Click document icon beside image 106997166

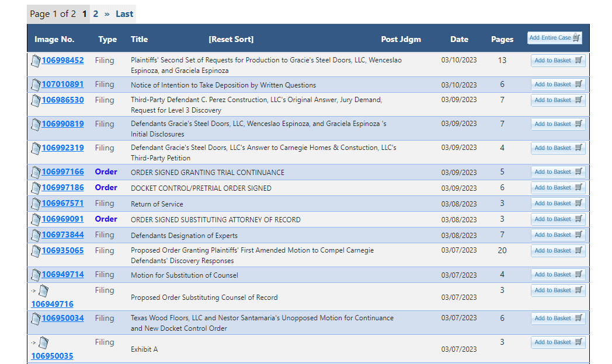pyautogui.click(x=36, y=172)
